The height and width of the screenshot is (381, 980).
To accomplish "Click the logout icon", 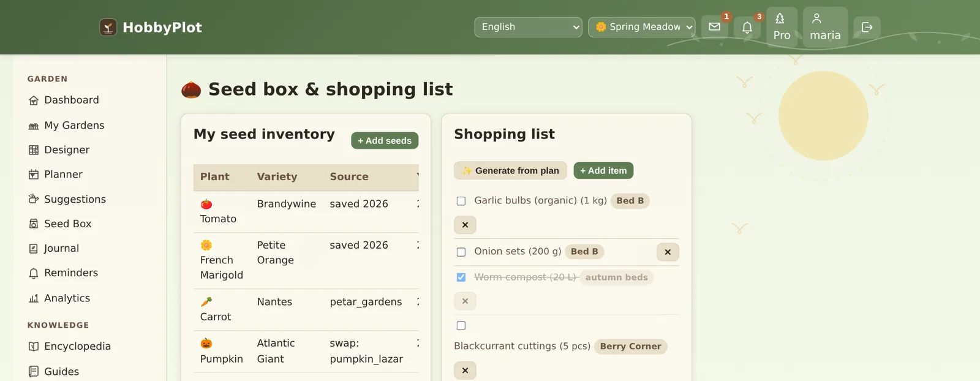I will click(867, 27).
